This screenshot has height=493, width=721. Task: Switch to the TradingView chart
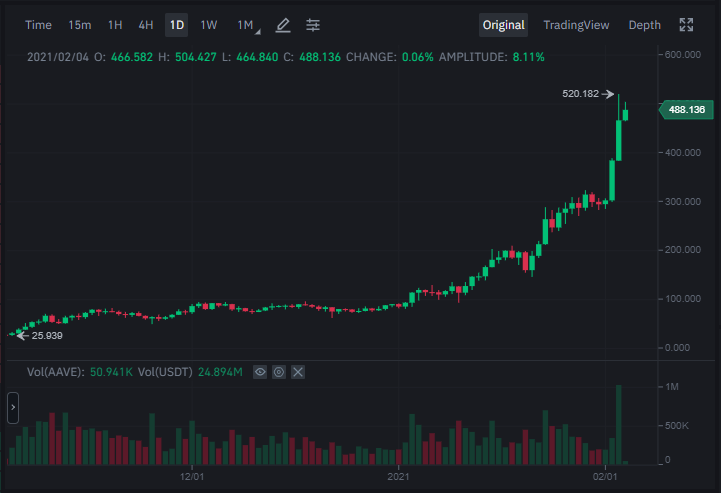[576, 25]
